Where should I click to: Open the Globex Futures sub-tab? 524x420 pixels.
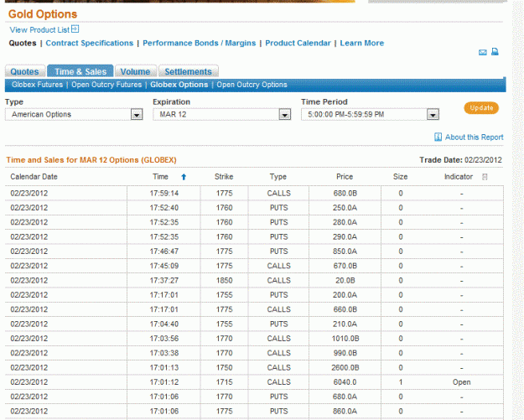(x=37, y=85)
